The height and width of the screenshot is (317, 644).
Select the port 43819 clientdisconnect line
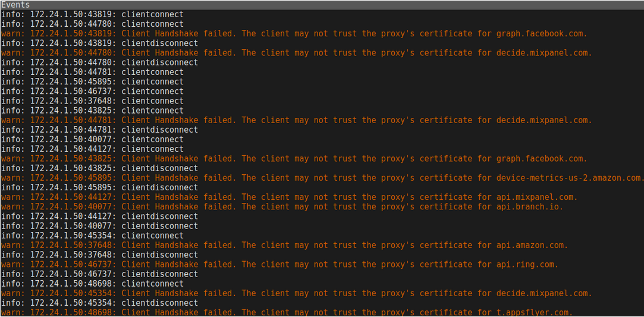[x=100, y=43]
